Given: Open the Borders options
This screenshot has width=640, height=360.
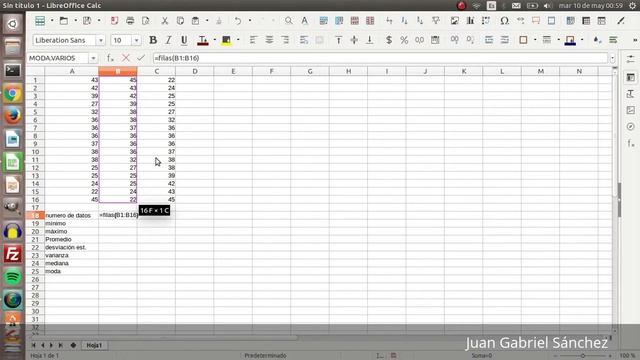Looking at the screenshot, I should coord(523,40).
